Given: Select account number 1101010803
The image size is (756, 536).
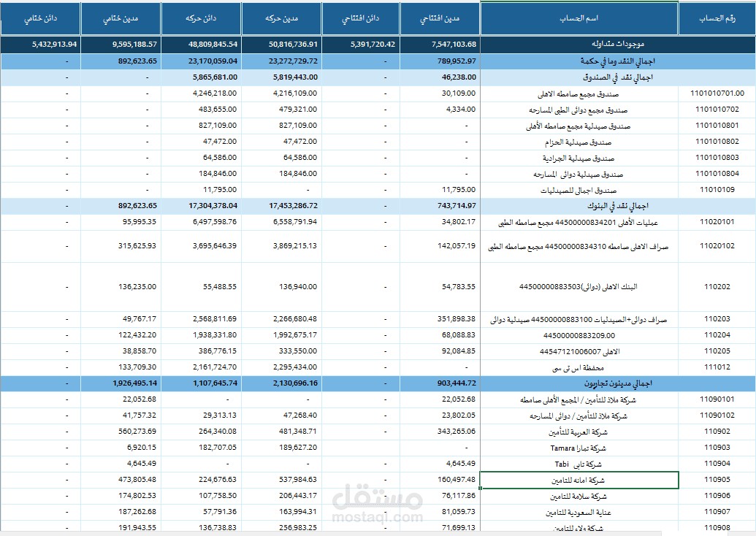Looking at the screenshot, I should click(x=717, y=158).
